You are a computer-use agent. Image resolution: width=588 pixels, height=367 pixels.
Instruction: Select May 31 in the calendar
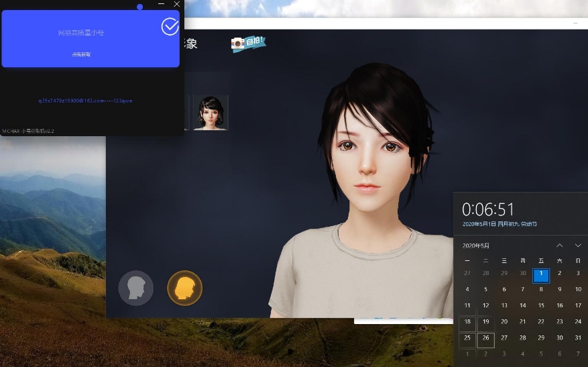point(578,338)
